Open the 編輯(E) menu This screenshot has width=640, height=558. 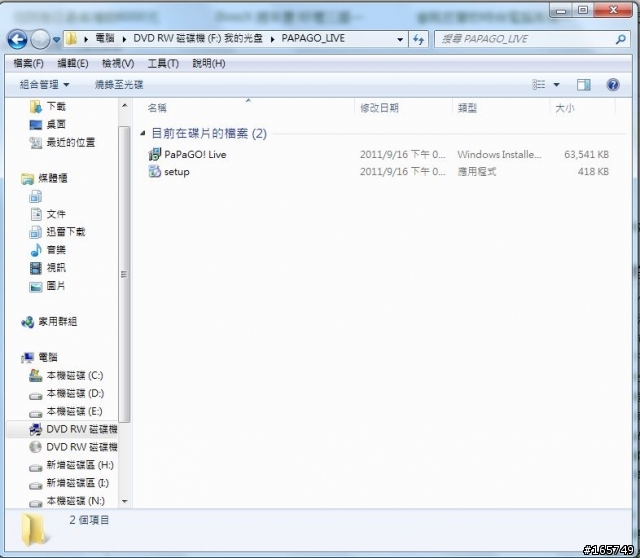[x=73, y=63]
